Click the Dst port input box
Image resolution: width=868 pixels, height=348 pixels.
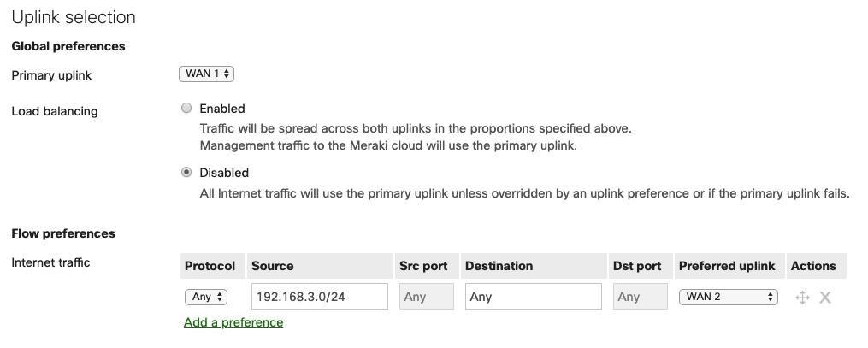point(639,297)
